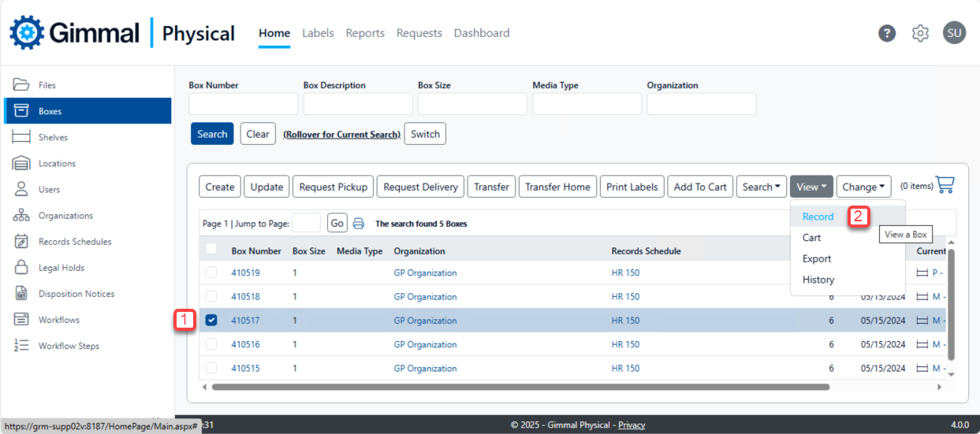This screenshot has height=434, width=980.
Task: Open Disposition Notices in the sidebar
Action: pyautogui.click(x=76, y=294)
